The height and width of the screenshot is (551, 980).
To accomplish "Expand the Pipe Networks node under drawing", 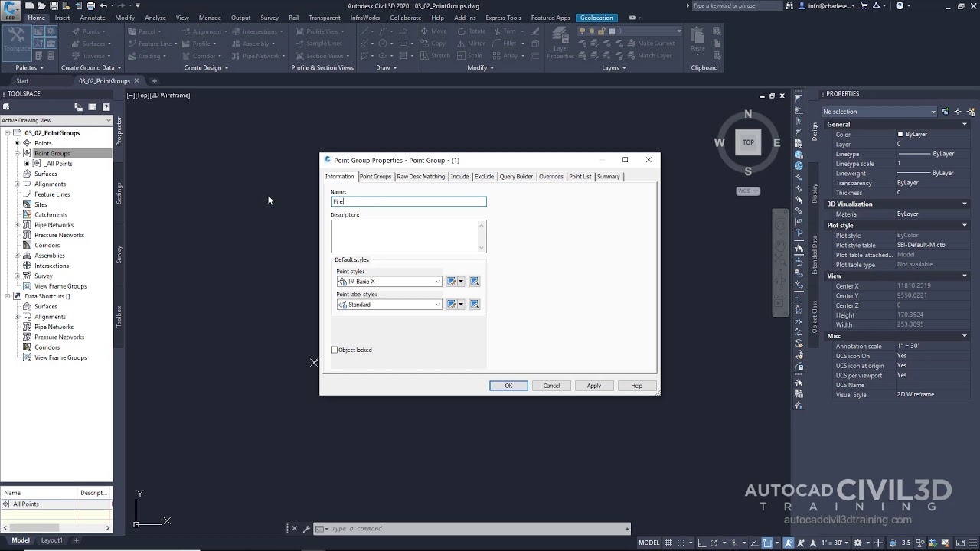I will coord(17,225).
